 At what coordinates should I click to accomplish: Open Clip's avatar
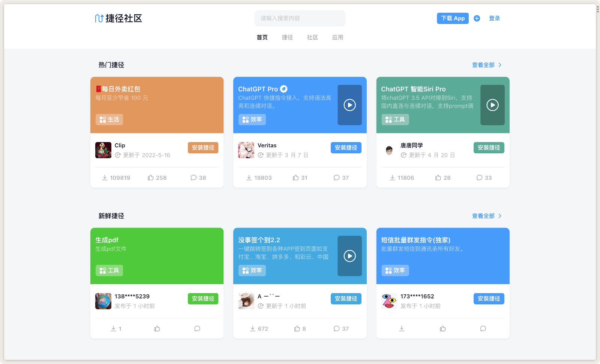103,150
